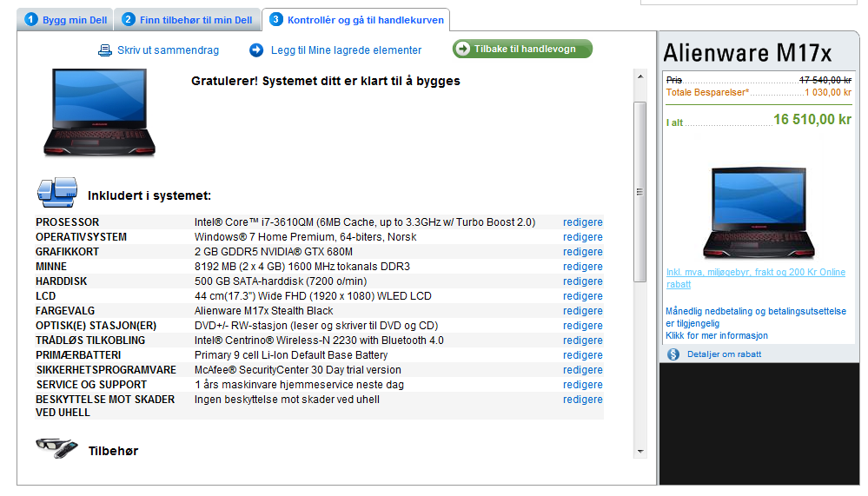
Task: Click step 3 number badge on Kontrollér tab
Action: tap(275, 19)
